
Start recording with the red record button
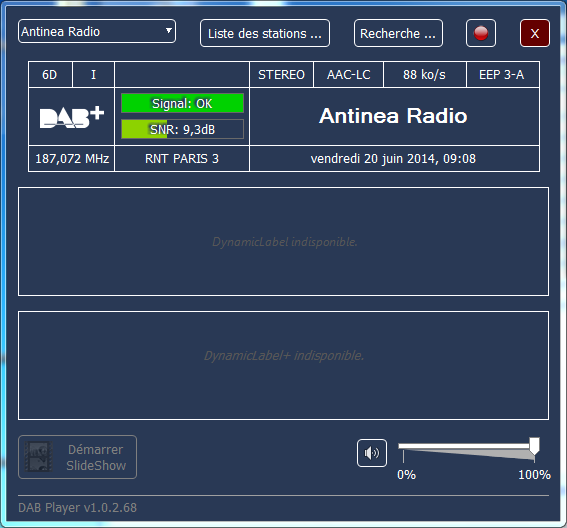coord(481,33)
